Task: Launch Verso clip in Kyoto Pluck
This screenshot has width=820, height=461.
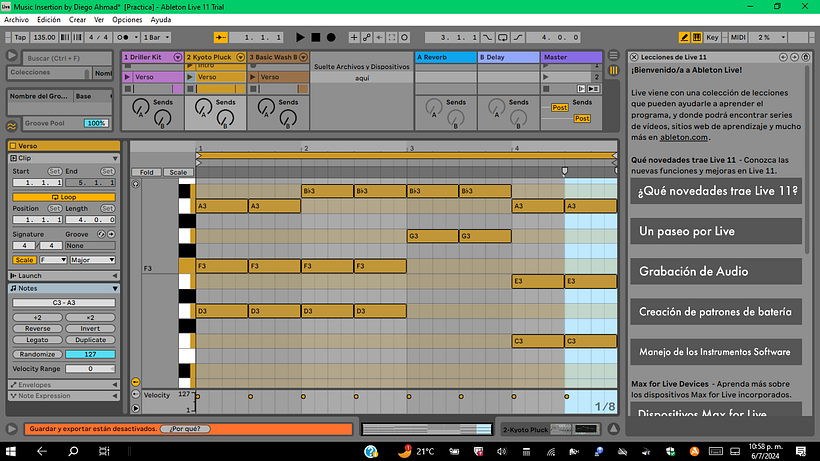Action: tap(190, 77)
